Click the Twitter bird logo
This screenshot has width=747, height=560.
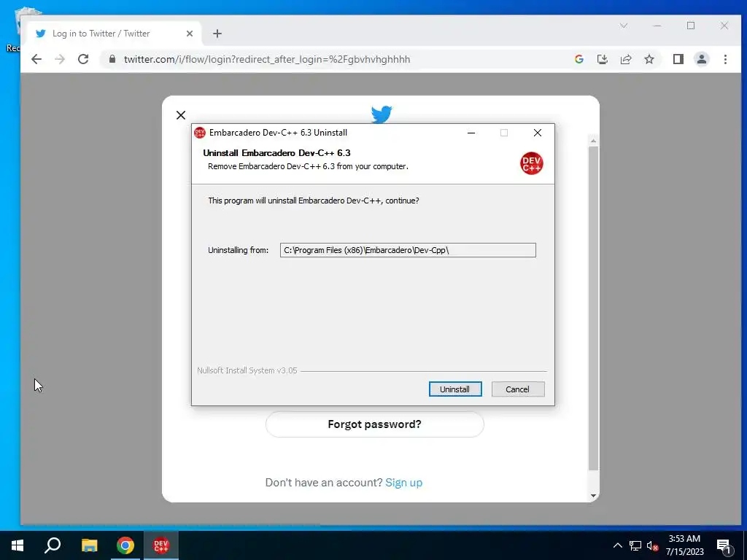[x=382, y=114]
